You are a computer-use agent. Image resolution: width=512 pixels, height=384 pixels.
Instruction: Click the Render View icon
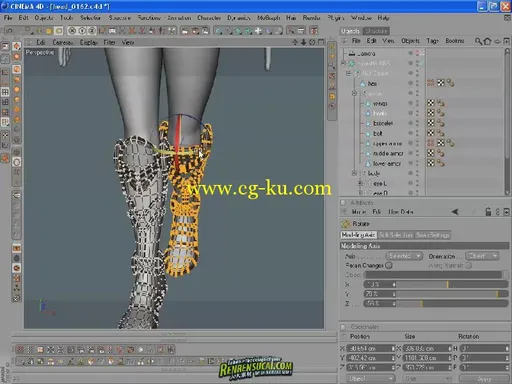coord(185,31)
